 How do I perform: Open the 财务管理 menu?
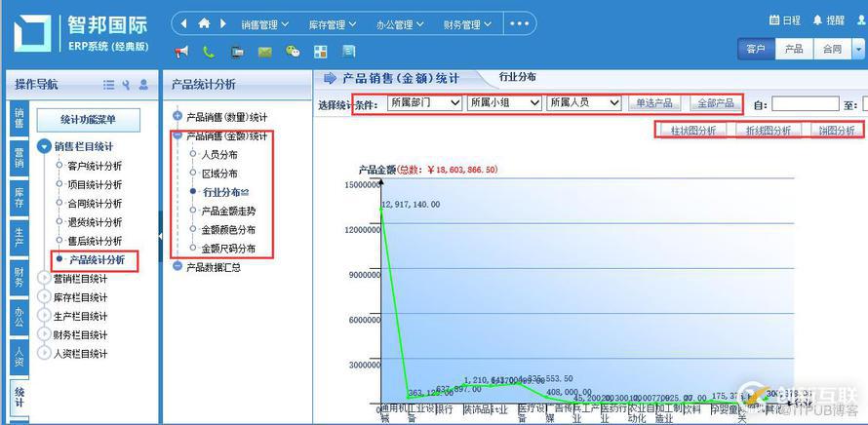pos(467,24)
